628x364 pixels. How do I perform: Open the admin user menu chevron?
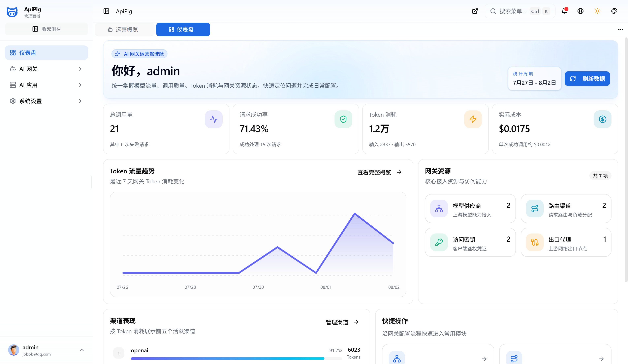[82, 350]
